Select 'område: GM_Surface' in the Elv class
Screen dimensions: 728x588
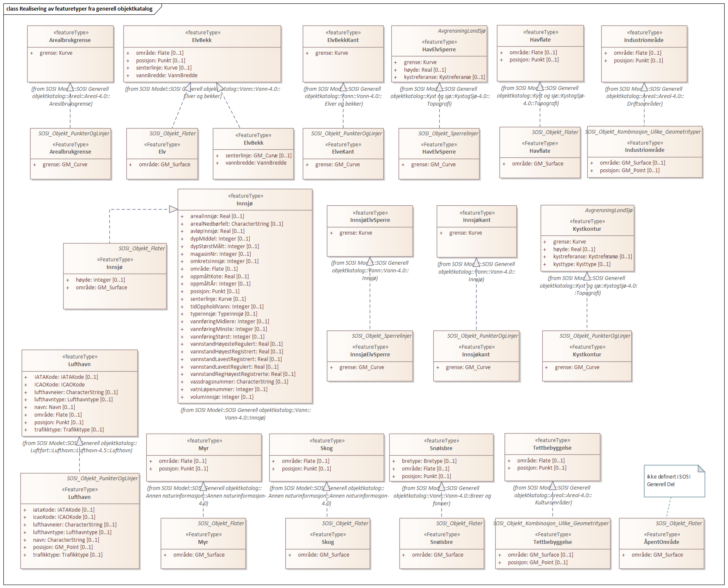point(164,164)
